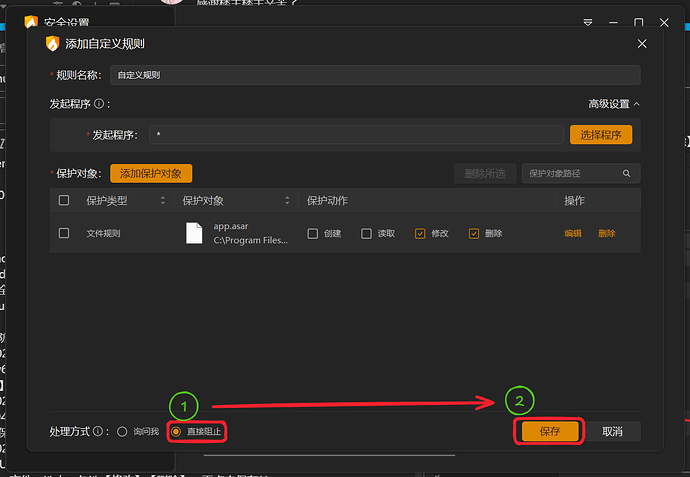Click 删除 link in the 操作 column
Viewport: 690px width, 477px height.
pos(607,233)
